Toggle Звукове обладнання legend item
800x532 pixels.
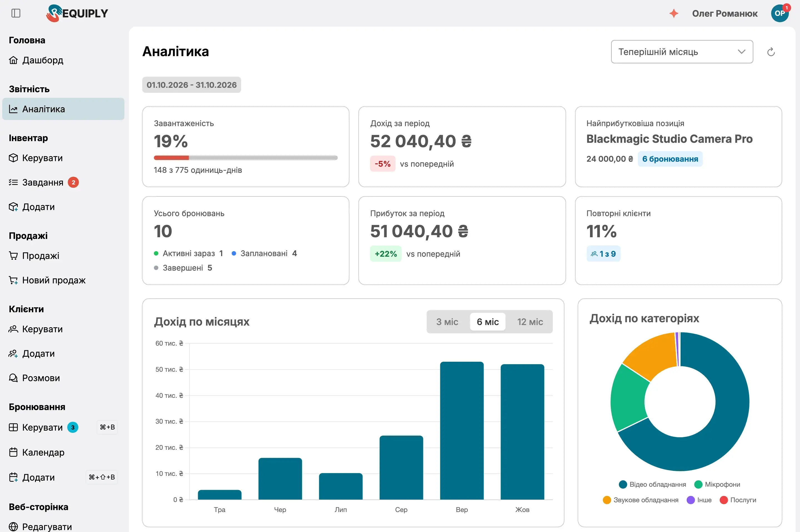(x=641, y=500)
